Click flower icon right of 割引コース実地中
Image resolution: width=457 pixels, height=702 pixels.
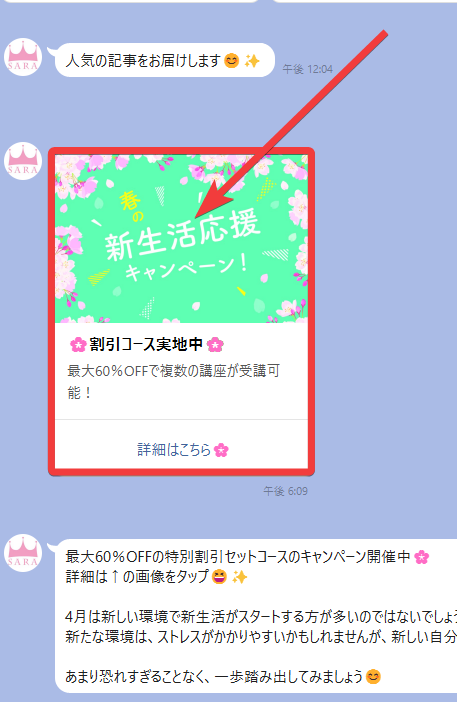point(215,345)
